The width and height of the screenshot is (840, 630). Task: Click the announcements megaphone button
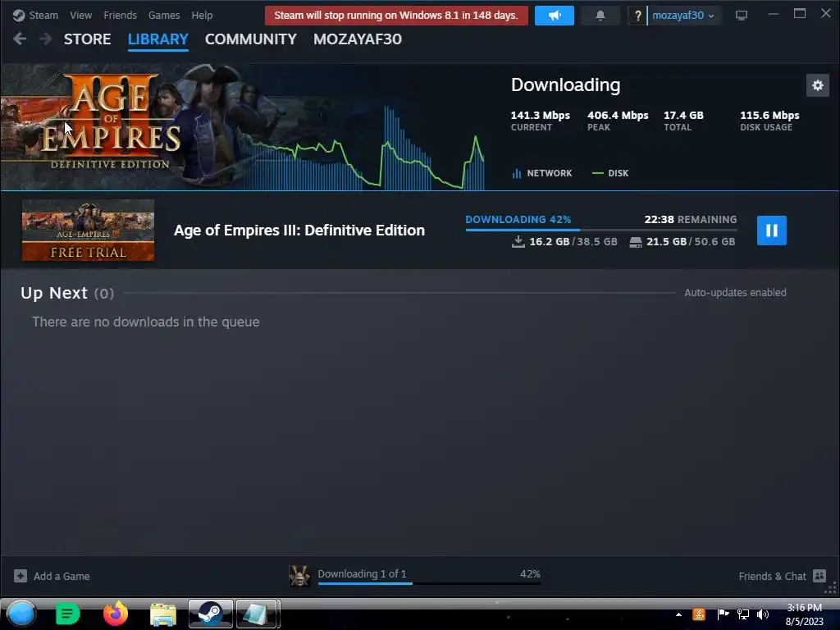554,16
